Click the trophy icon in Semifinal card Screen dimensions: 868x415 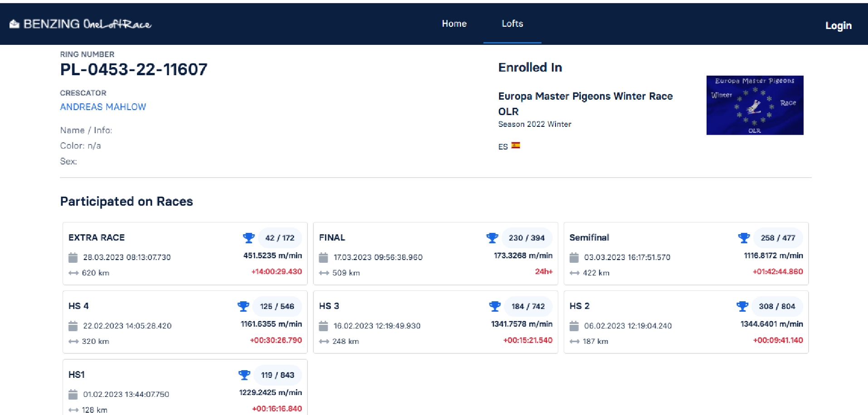(744, 238)
